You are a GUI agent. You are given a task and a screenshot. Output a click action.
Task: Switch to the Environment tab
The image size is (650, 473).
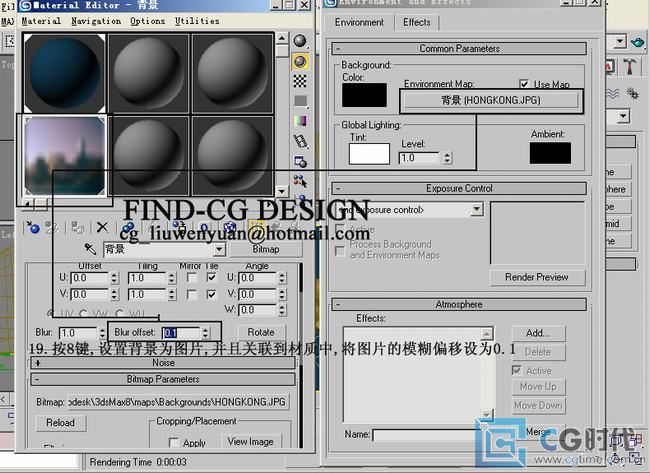359,22
